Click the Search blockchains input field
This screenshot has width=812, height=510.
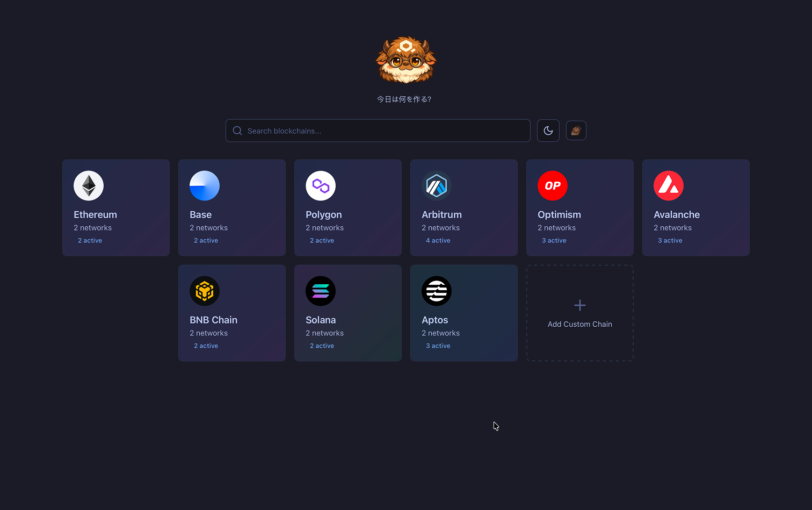378,130
